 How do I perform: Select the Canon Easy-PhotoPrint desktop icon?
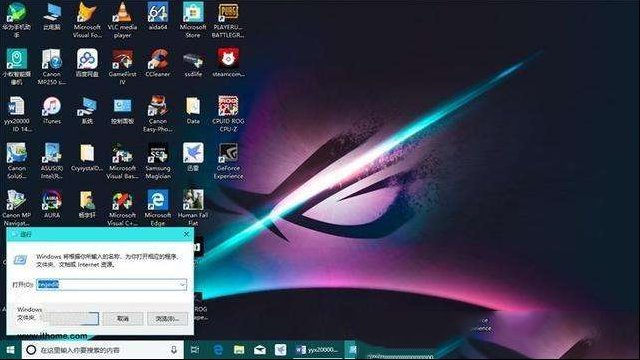pyautogui.click(x=158, y=114)
